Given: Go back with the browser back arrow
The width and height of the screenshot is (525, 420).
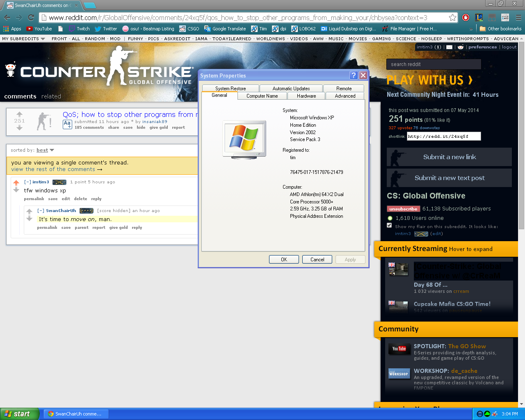Looking at the screenshot, I should [x=7, y=18].
